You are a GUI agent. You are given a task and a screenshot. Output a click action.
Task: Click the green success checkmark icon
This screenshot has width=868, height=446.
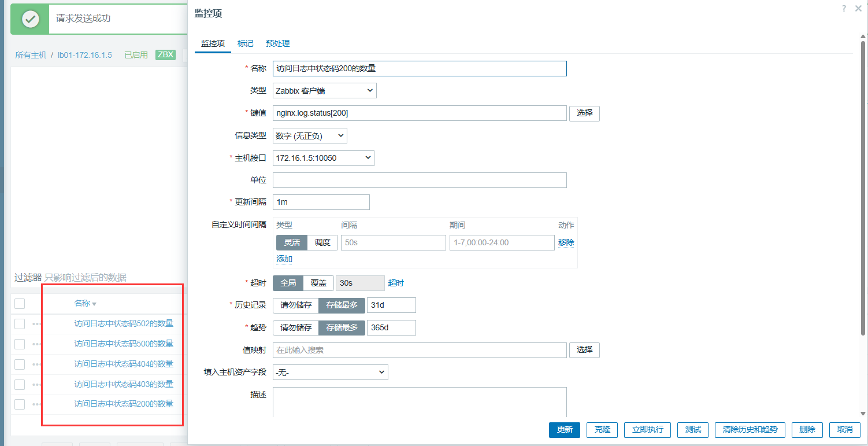click(x=30, y=19)
